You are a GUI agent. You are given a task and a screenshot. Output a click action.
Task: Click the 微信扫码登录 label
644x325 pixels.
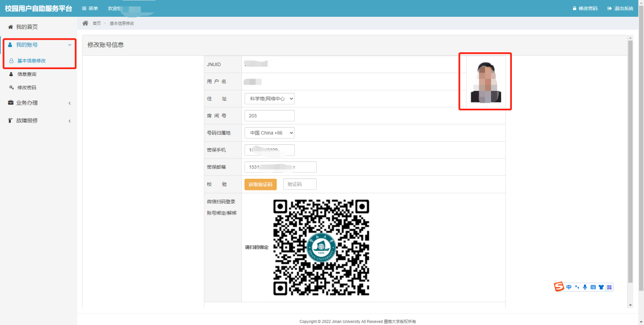pyautogui.click(x=221, y=202)
